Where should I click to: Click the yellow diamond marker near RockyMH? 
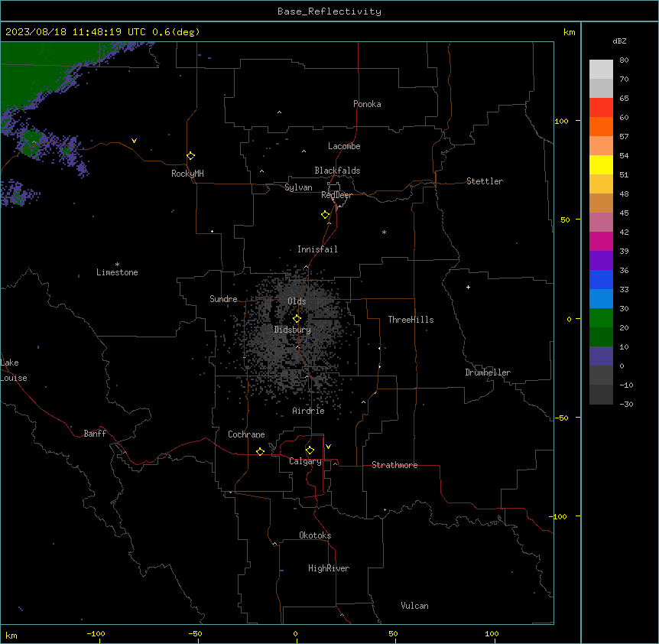(191, 156)
